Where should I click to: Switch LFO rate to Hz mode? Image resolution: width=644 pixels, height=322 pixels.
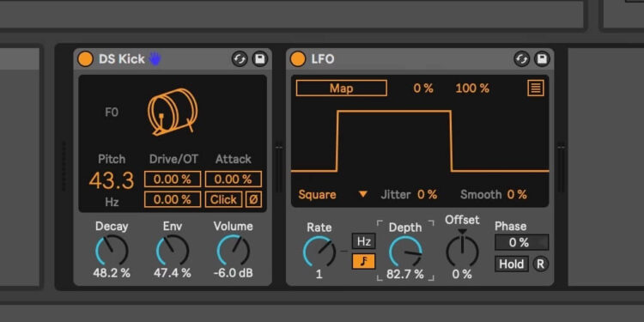pos(363,241)
